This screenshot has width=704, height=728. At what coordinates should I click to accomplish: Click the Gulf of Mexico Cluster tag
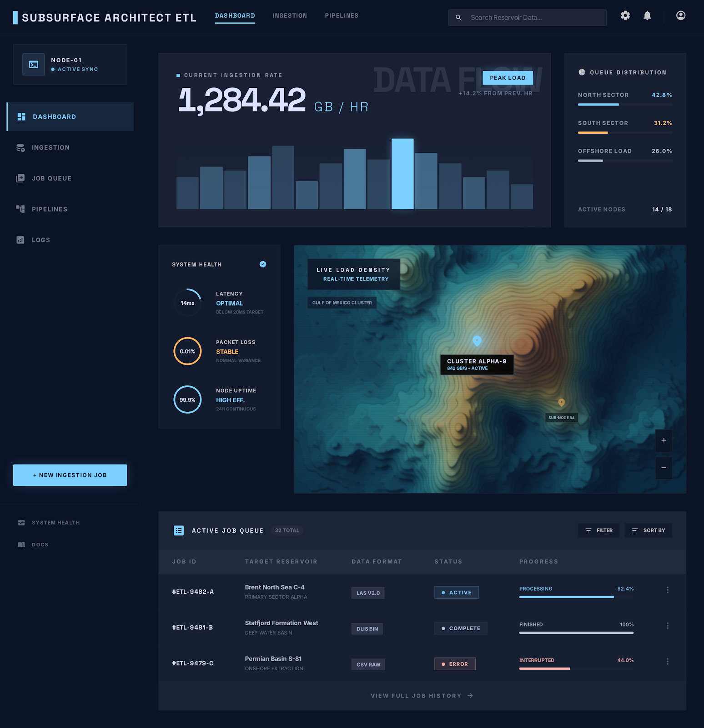click(x=342, y=303)
